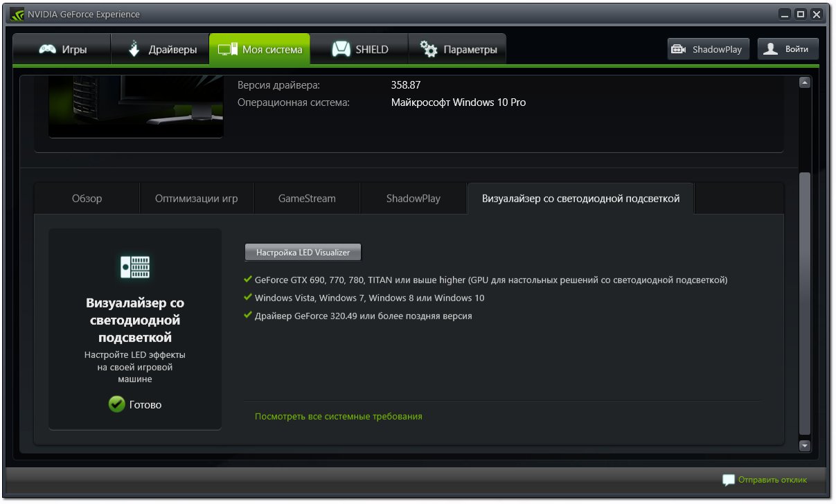The height and width of the screenshot is (504, 836).
Task: Click the checkmark beside Драйвер GeForce 320.49
Action: tap(248, 315)
